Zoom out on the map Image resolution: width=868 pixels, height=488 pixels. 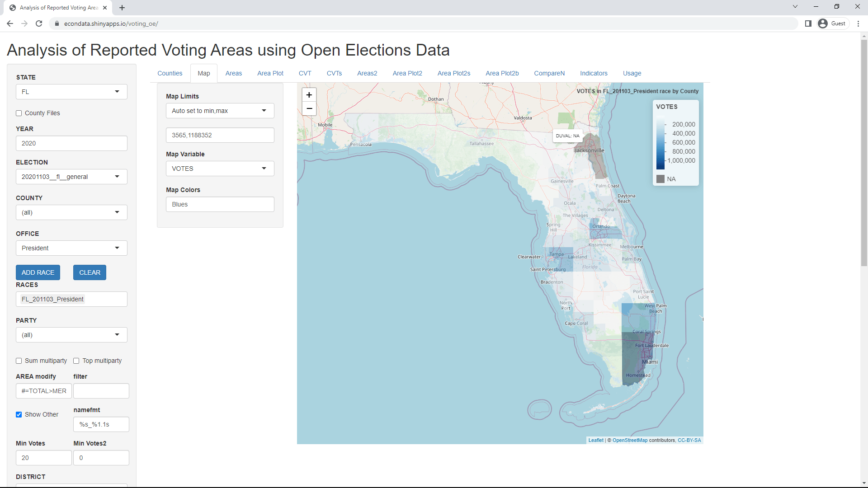click(309, 108)
